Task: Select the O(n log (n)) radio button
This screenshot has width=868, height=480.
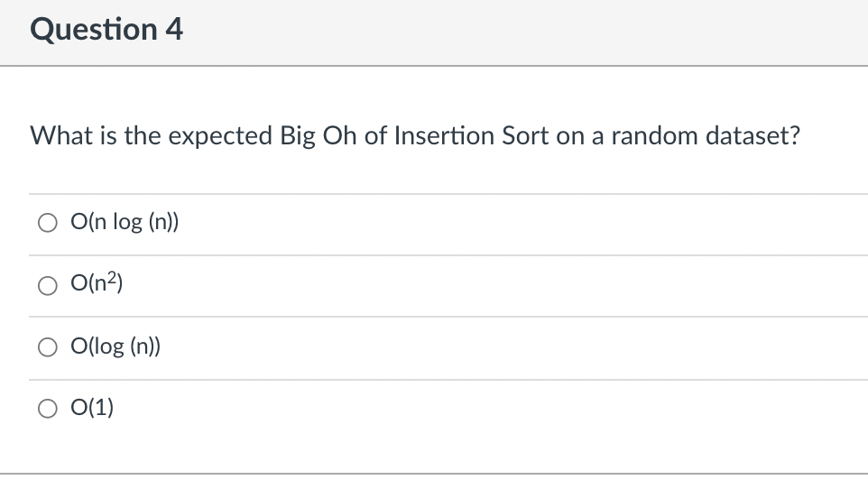Action: (47, 223)
